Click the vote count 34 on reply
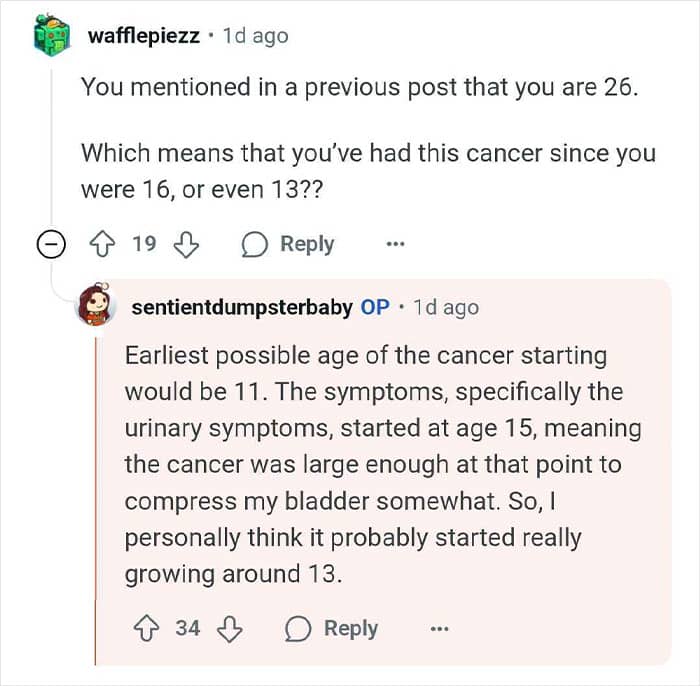 (x=188, y=628)
